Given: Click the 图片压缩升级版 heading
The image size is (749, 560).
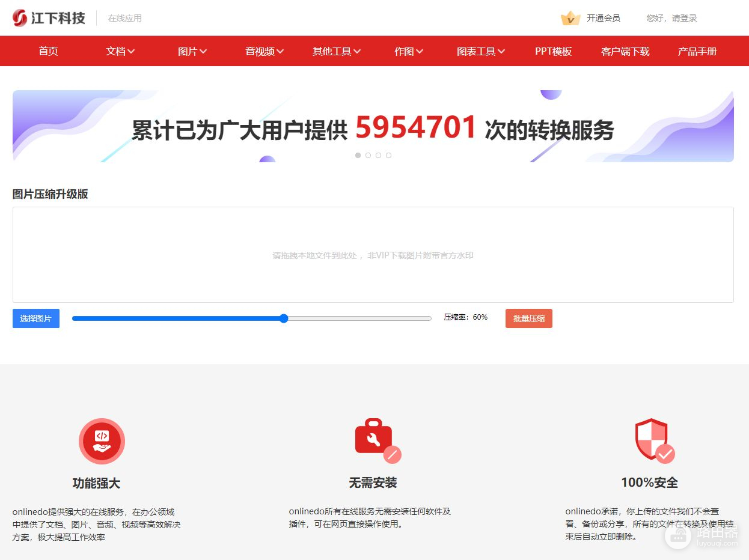Looking at the screenshot, I should tap(50, 194).
